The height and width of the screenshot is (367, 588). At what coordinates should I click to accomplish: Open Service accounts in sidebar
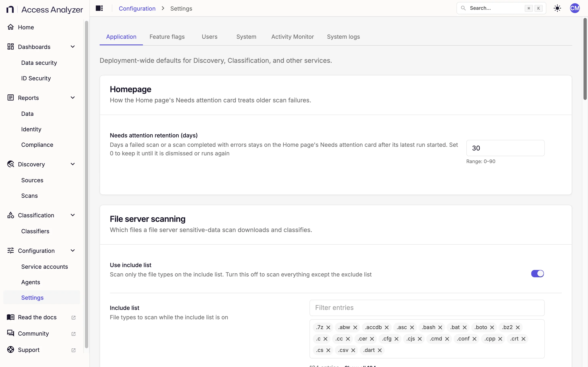point(45,266)
